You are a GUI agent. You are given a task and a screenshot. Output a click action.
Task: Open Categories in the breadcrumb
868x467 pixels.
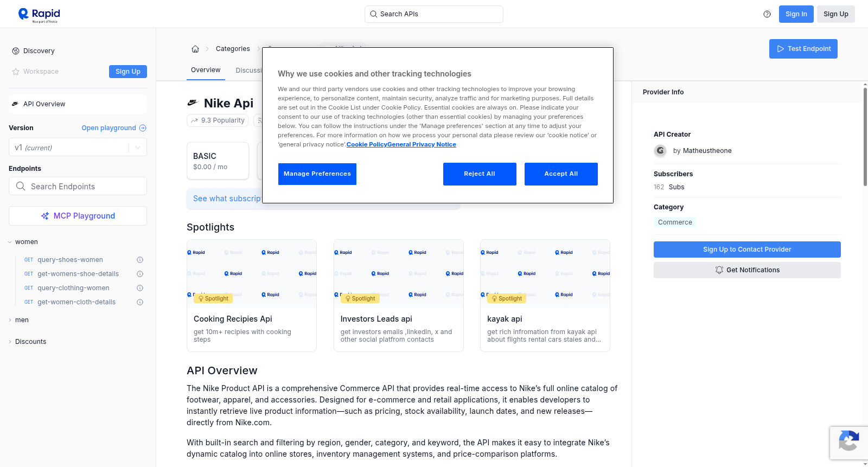click(x=233, y=49)
